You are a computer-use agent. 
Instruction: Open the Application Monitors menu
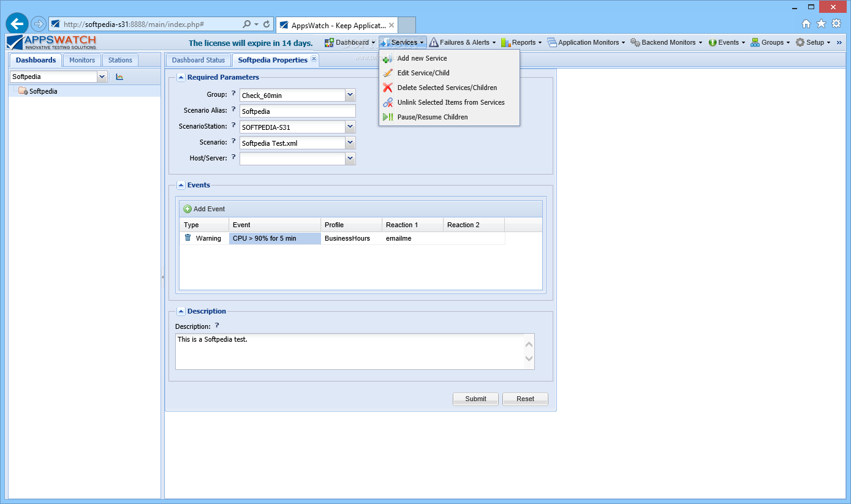tap(586, 42)
